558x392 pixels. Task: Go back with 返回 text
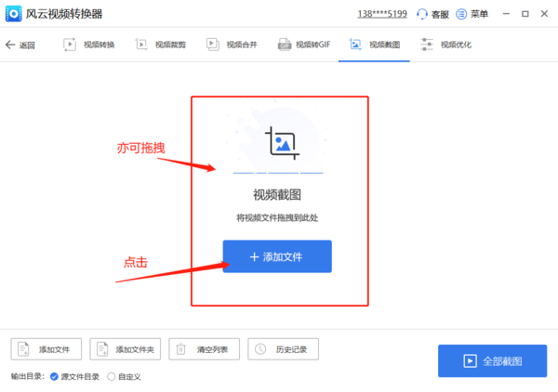[x=27, y=46]
